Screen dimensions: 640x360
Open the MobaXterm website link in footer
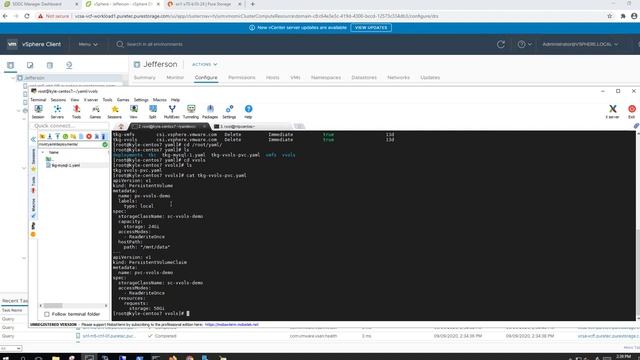pos(231,324)
